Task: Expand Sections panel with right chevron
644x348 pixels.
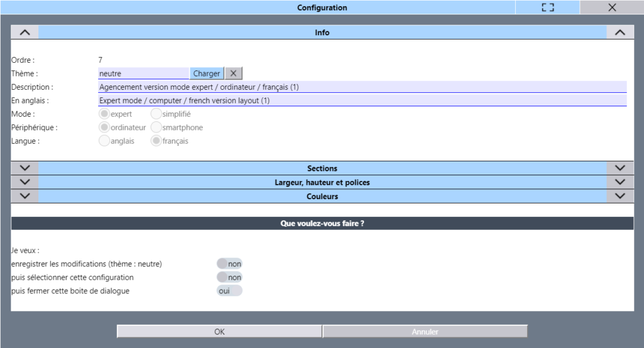Action: click(619, 168)
